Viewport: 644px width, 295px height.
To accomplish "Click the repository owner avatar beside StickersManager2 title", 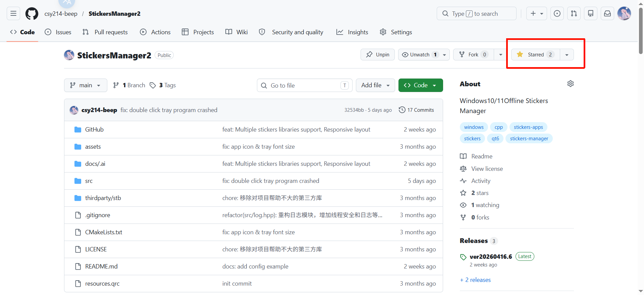I will click(69, 55).
